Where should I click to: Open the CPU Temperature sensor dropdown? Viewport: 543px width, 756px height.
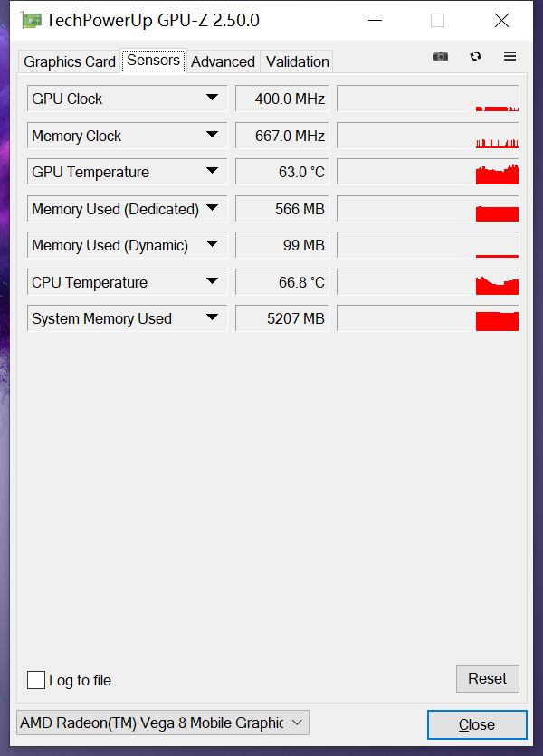click(214, 281)
